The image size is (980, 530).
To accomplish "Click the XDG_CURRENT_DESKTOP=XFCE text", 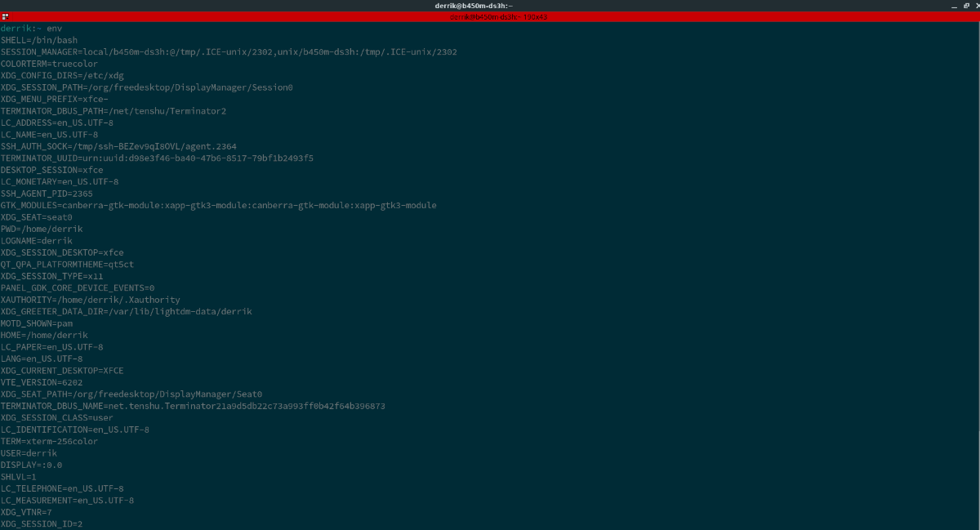I will click(61, 370).
